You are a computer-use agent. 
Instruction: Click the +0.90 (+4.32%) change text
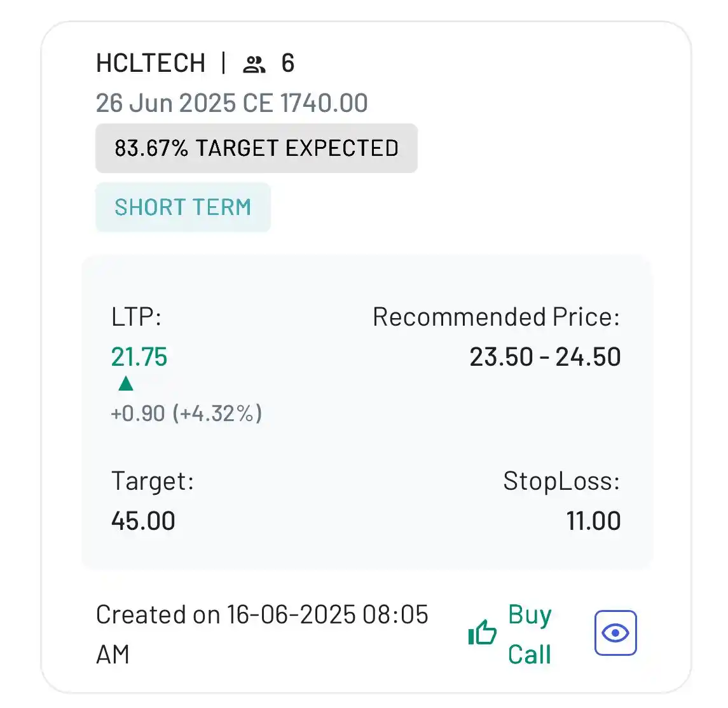(x=186, y=413)
